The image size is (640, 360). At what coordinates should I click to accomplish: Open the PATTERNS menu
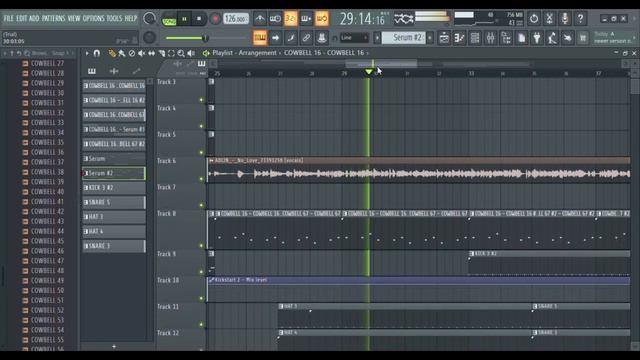coord(53,19)
